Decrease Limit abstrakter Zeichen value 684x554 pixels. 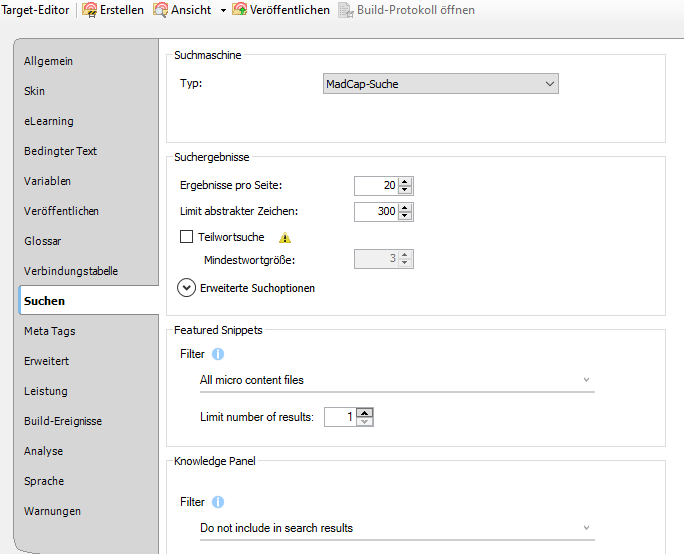(405, 216)
